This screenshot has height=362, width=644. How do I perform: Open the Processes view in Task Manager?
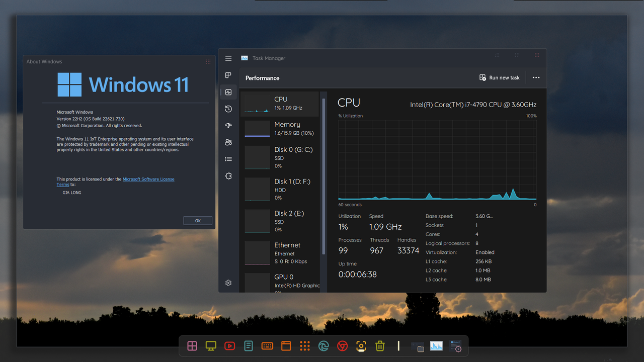pyautogui.click(x=228, y=75)
